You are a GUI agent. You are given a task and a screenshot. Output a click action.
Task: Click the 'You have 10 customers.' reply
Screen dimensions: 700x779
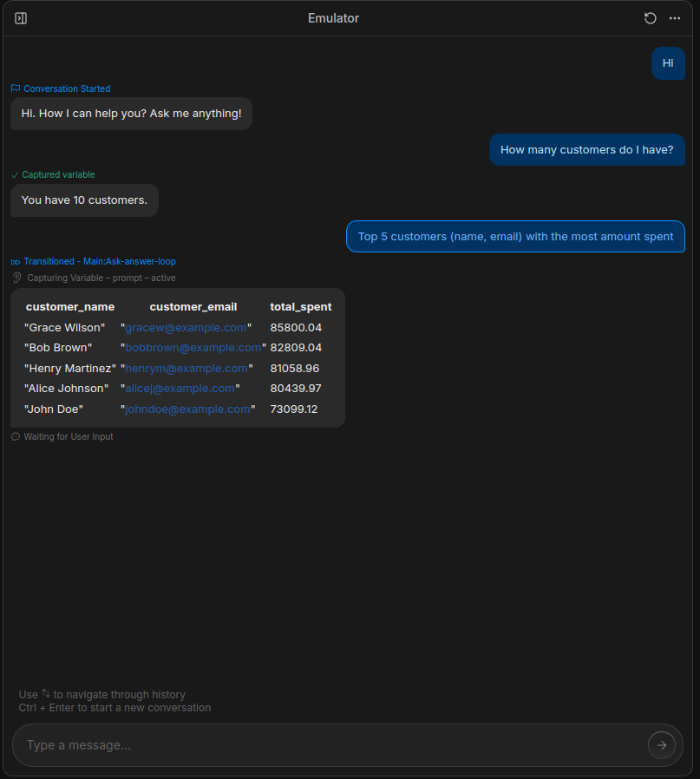(x=84, y=200)
